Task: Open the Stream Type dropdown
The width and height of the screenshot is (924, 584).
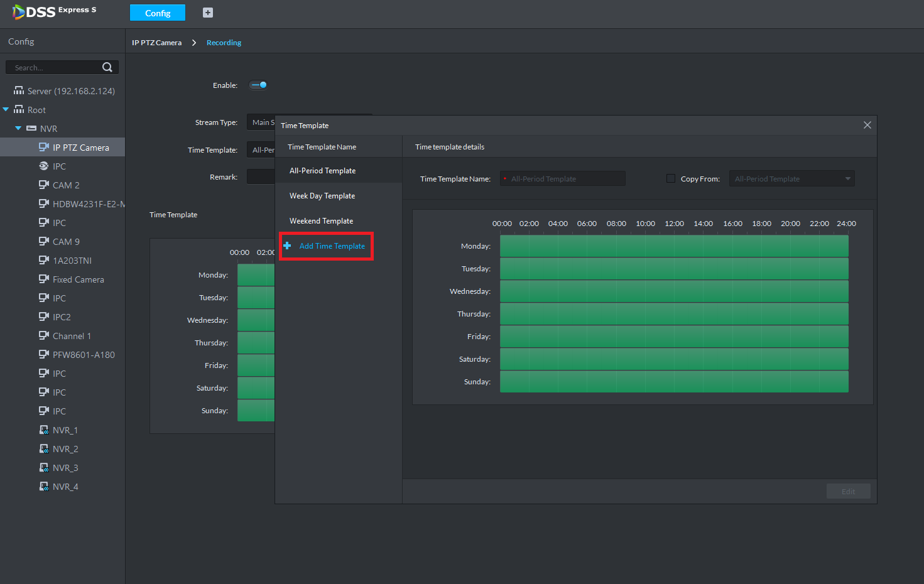Action: click(261, 122)
